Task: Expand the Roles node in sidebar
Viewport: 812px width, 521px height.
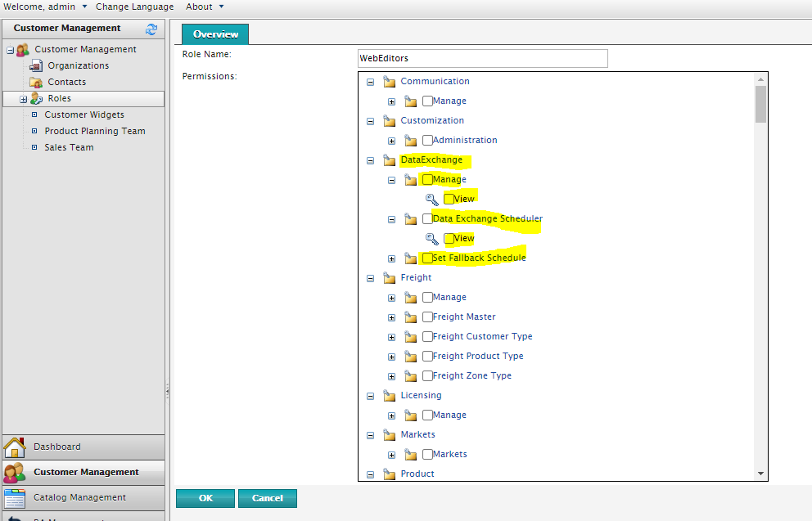Action: 24,99
